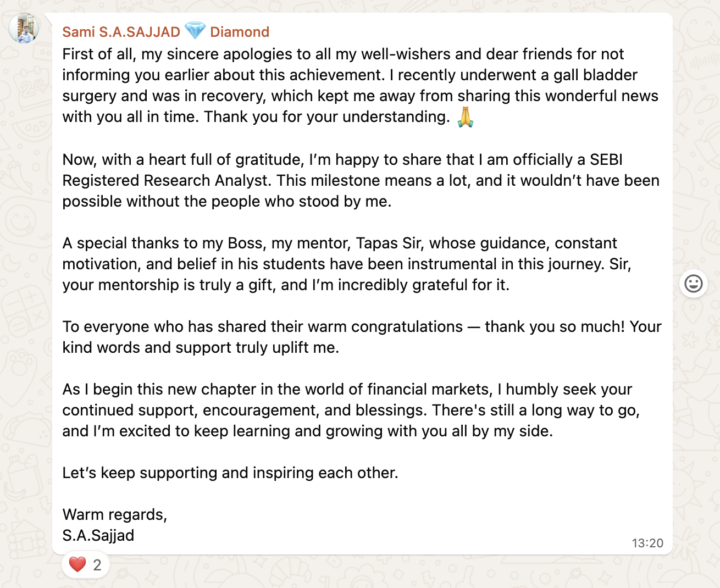The height and width of the screenshot is (588, 720).
Task: Select the paragraph starting "To everyone who has shared"
Action: [362, 337]
